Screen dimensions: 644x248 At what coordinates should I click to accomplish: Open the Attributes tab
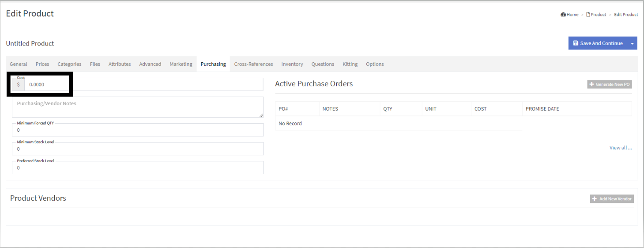(120, 64)
